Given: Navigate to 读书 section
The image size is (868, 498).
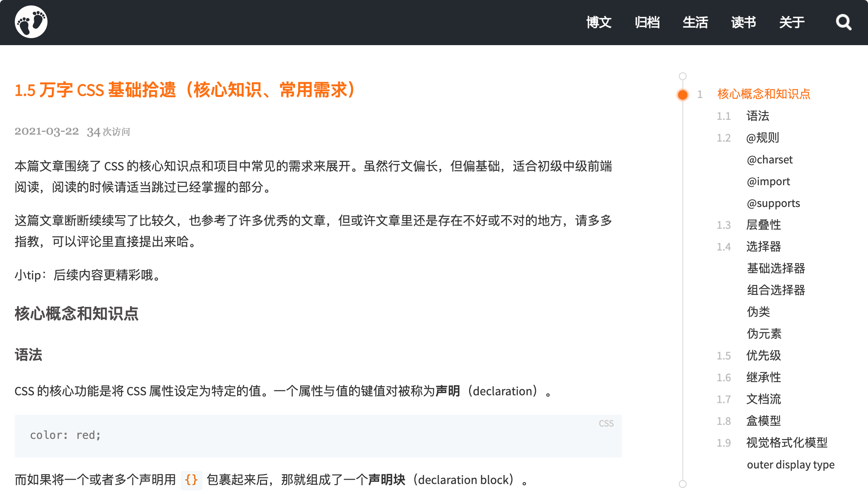Looking at the screenshot, I should 743,22.
